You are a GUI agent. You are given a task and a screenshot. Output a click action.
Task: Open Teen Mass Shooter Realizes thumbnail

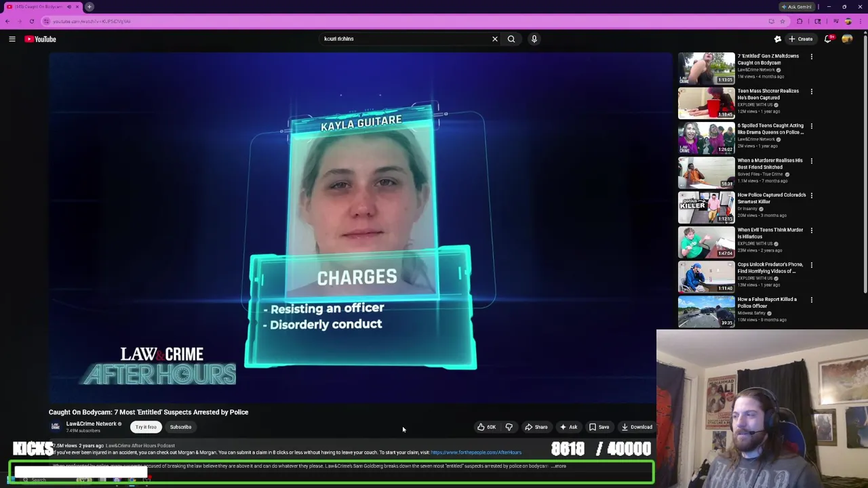click(706, 102)
